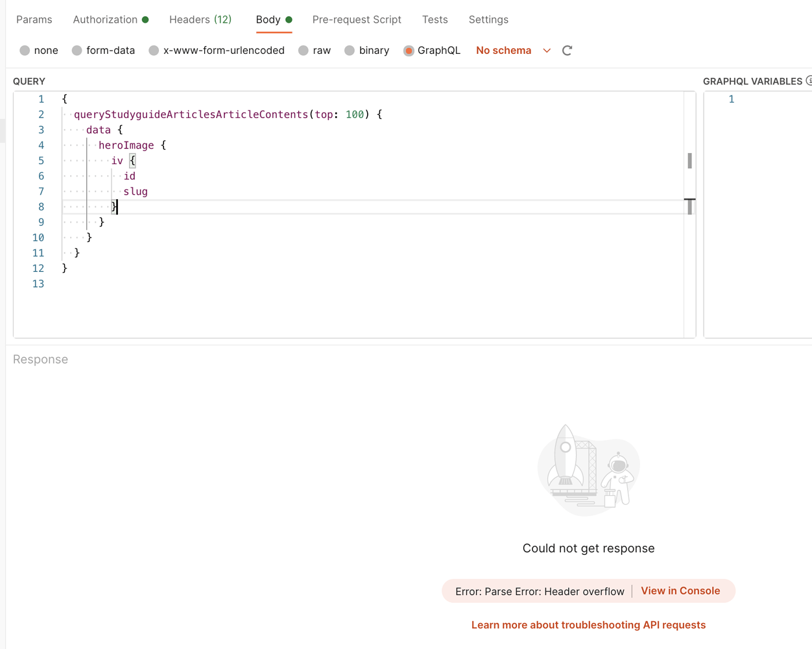Click the schema refresh icon
This screenshot has width=812, height=649.
567,50
